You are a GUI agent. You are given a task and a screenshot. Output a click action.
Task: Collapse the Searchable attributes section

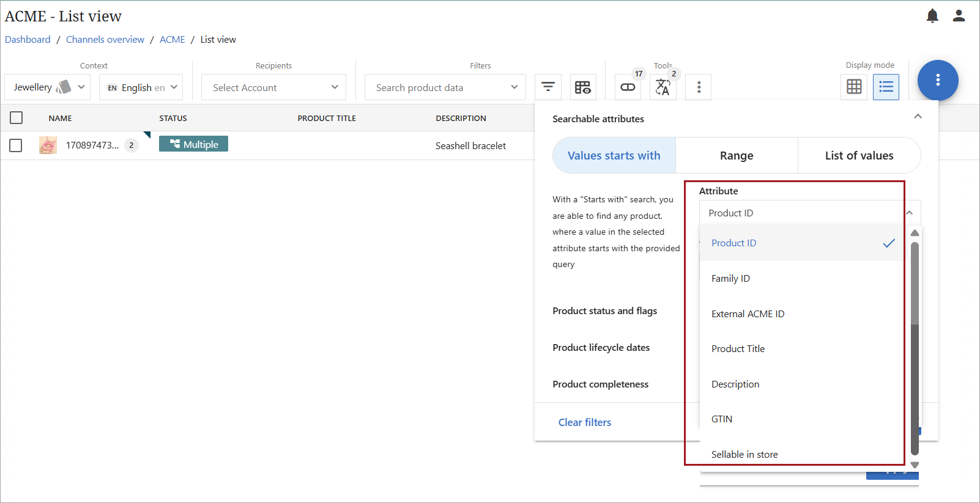[x=918, y=117]
